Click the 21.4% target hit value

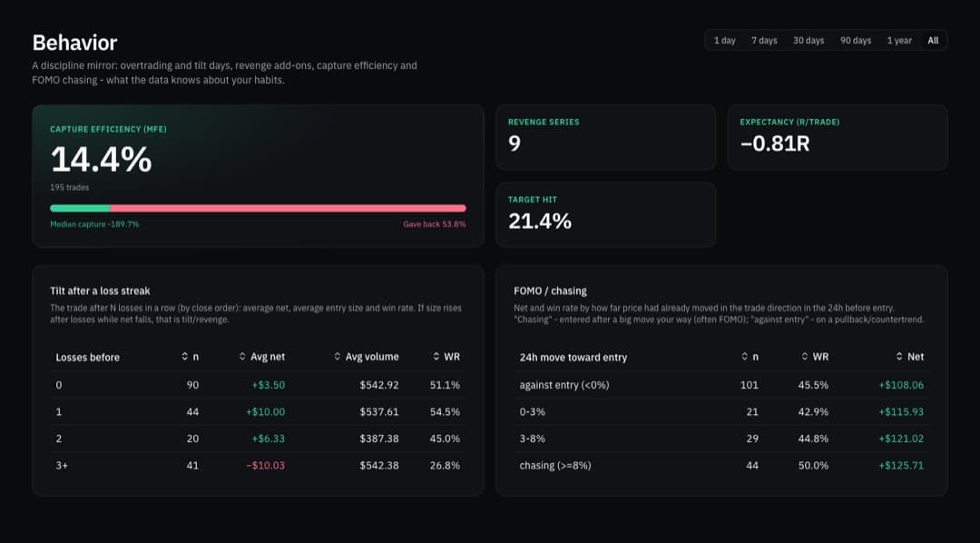(x=540, y=222)
